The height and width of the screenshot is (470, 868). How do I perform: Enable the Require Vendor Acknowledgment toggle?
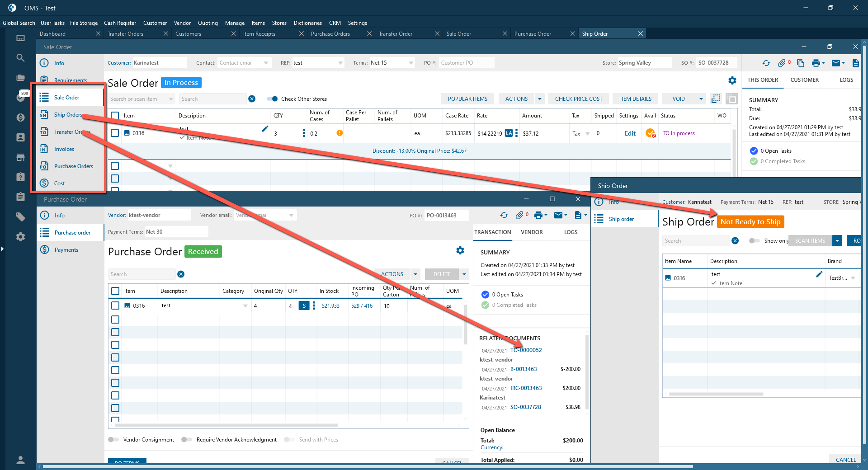click(187, 440)
